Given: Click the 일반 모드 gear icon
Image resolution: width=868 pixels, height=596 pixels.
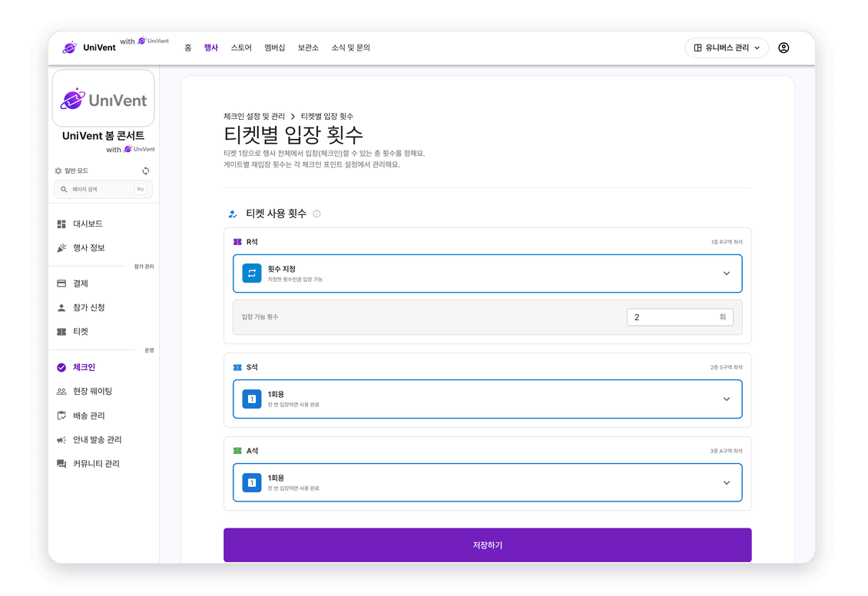Looking at the screenshot, I should click(58, 171).
